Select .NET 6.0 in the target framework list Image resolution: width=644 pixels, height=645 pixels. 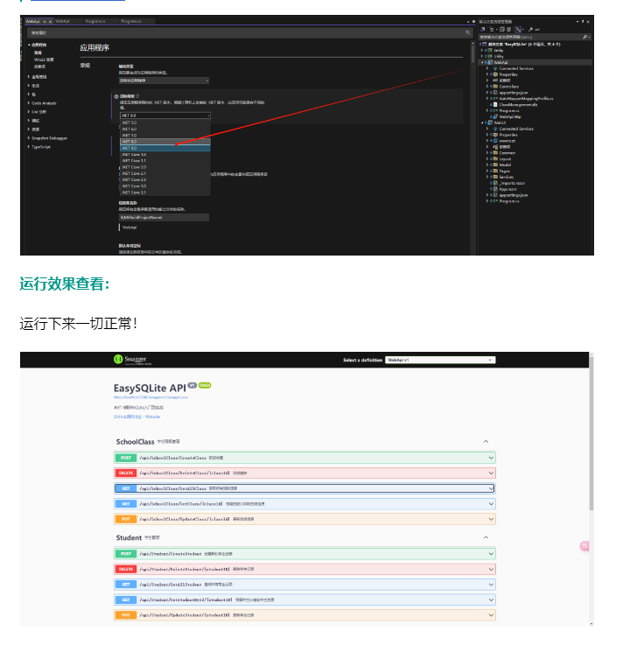tap(165, 130)
